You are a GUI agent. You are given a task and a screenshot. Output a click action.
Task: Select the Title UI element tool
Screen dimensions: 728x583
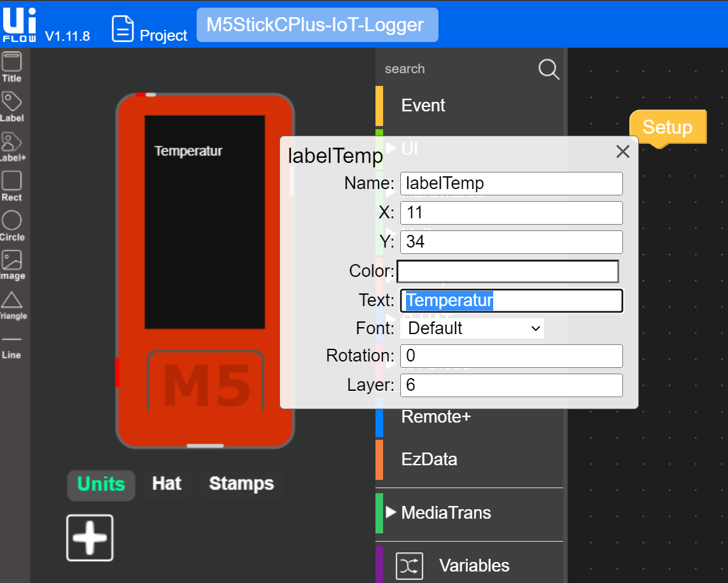[x=11, y=67]
